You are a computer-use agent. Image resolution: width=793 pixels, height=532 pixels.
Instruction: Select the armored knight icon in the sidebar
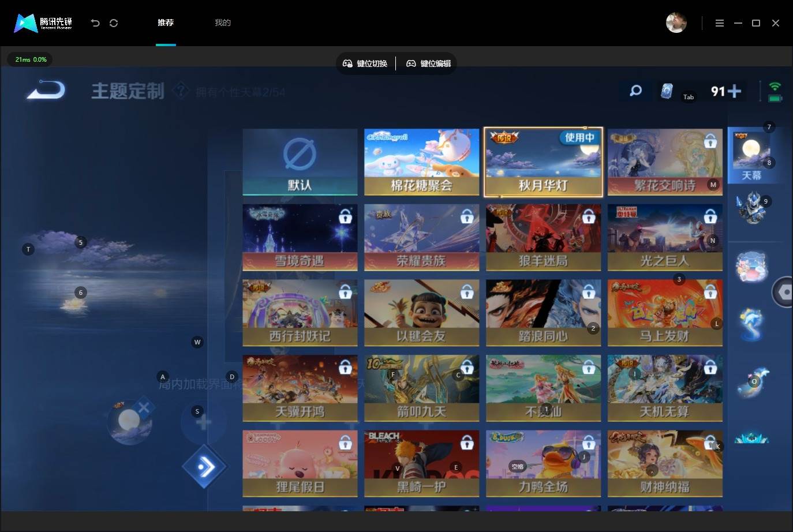pyautogui.click(x=751, y=208)
